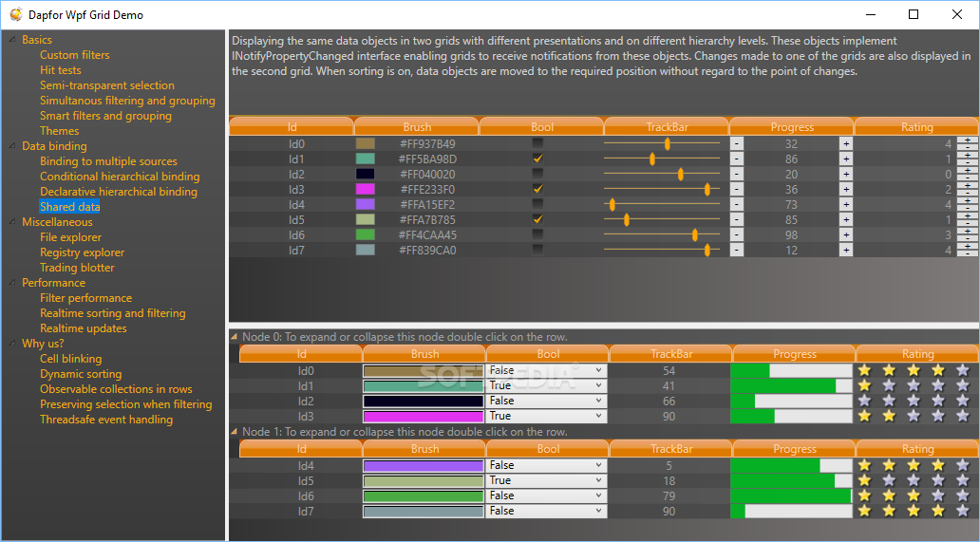
Task: Click the magenta color swatch in top grid Id3 row
Action: pyautogui.click(x=365, y=189)
